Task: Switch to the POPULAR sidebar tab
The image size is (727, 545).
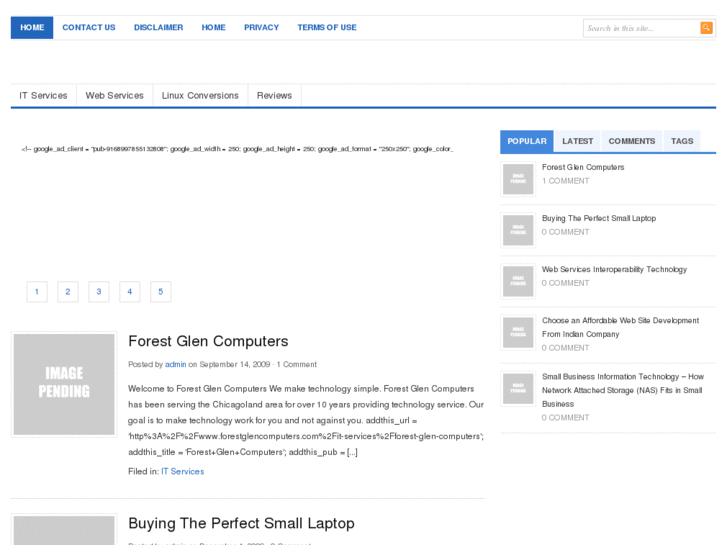Action: [527, 141]
